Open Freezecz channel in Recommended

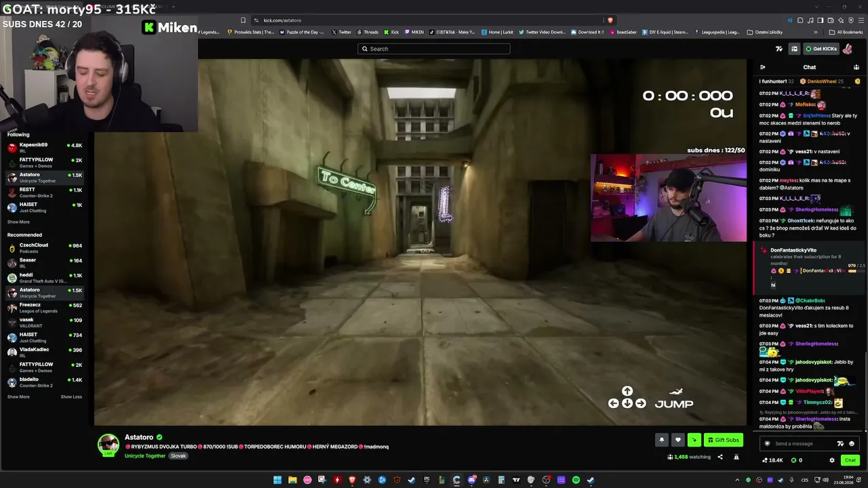click(45, 307)
